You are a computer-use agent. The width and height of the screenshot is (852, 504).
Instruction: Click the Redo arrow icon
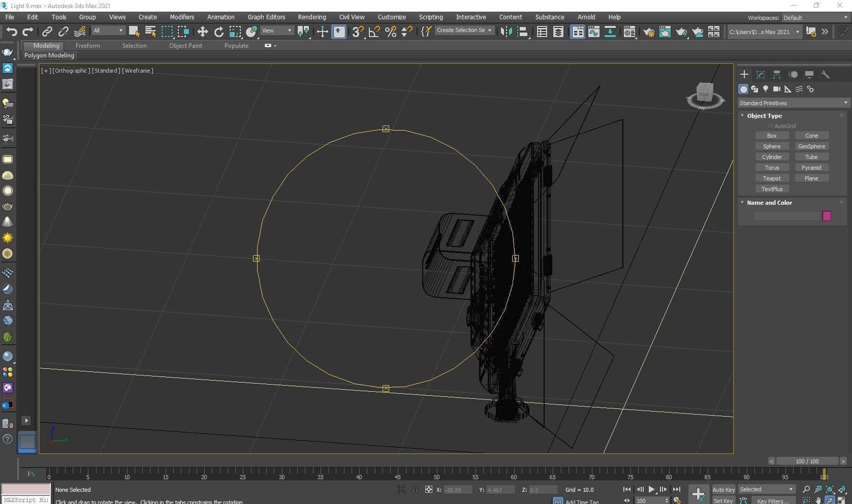[27, 31]
